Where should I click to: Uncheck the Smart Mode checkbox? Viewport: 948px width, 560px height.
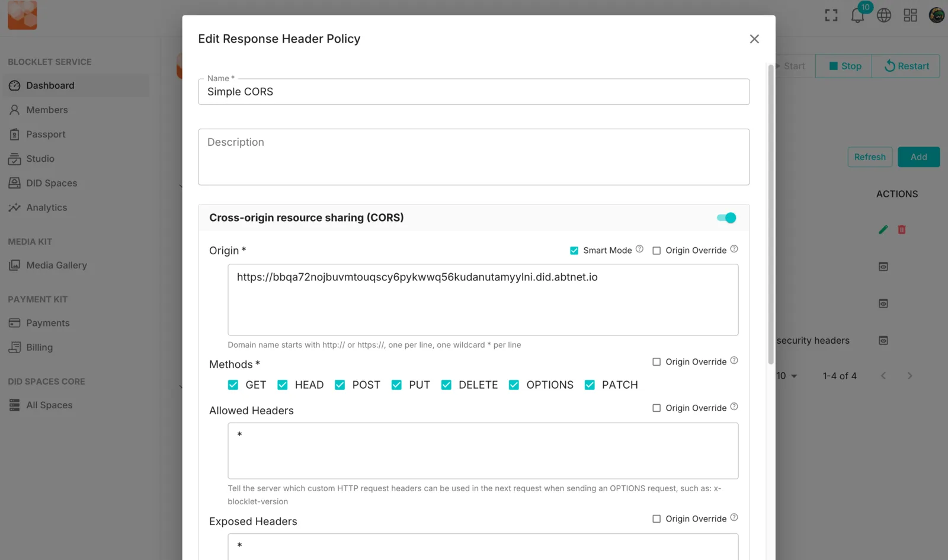574,251
